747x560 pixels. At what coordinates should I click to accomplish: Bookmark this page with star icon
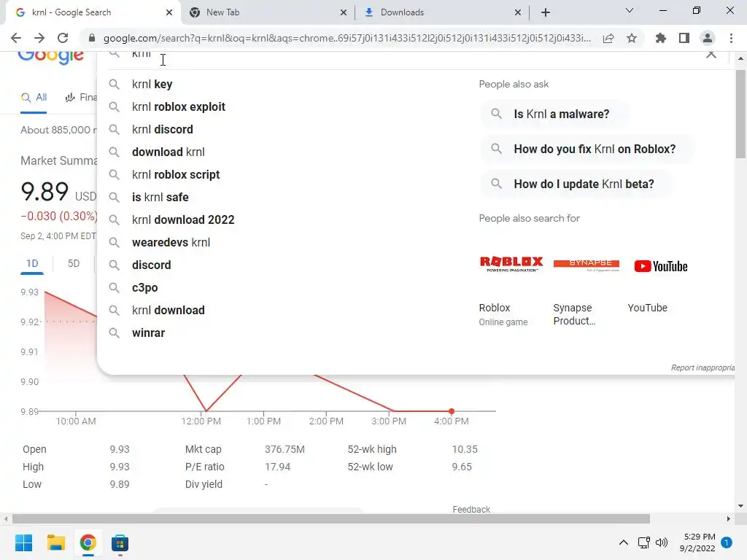tap(632, 38)
